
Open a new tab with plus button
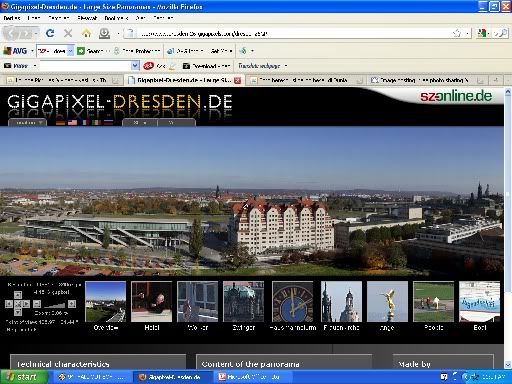(x=496, y=80)
